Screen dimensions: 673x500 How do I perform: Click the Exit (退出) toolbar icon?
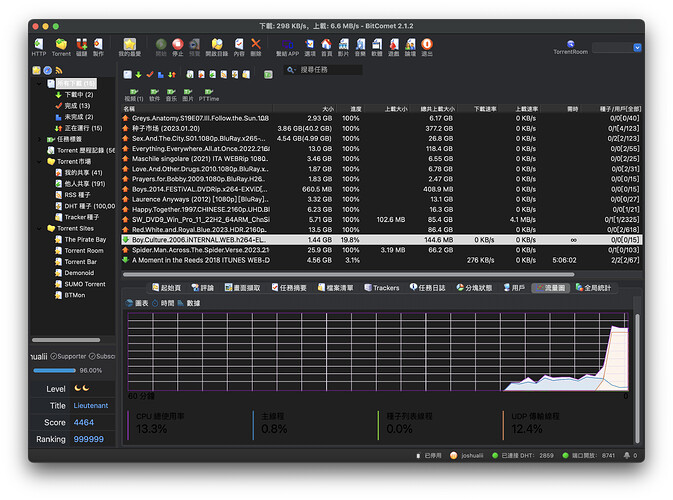[x=427, y=47]
